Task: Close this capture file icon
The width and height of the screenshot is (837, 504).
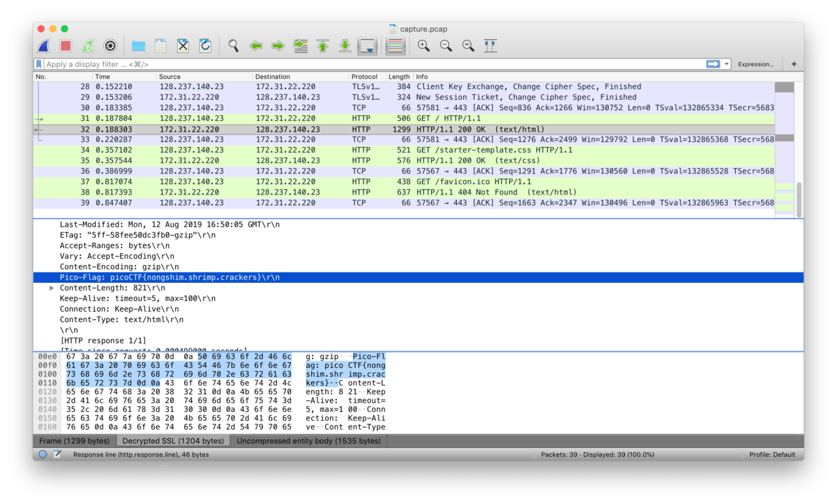Action: click(x=183, y=46)
